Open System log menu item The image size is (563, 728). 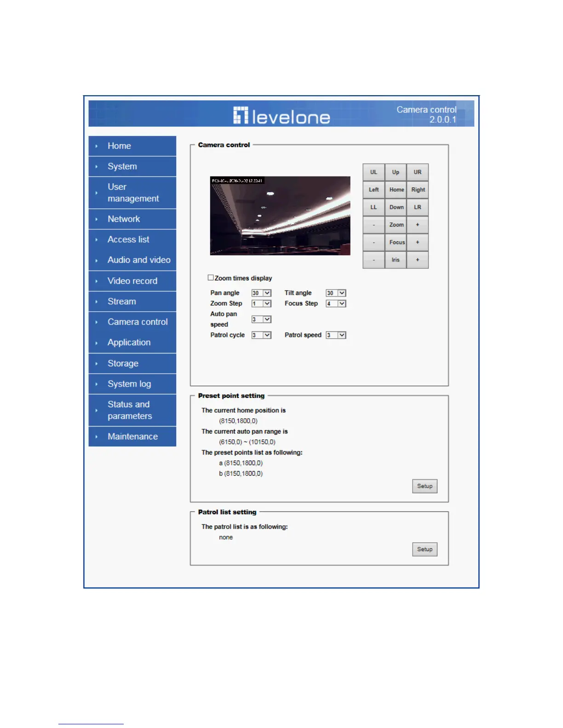(x=132, y=384)
